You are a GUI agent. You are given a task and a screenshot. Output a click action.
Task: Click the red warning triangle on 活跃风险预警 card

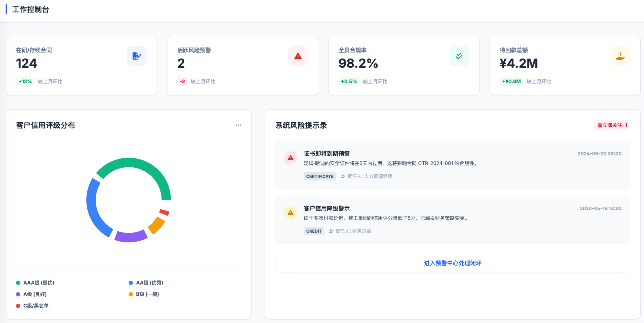(x=298, y=56)
